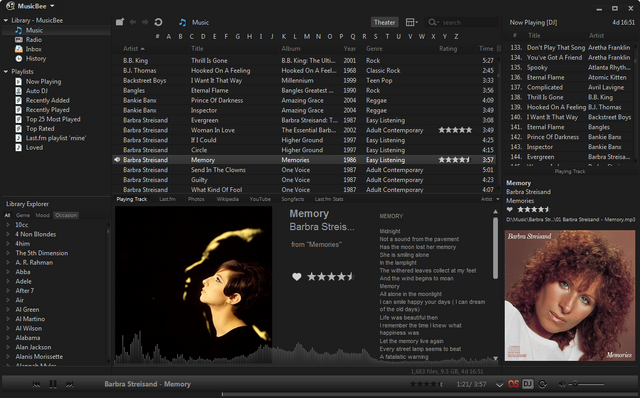The width and height of the screenshot is (640, 398).
Task: Click the star rating in player bar
Action: (426, 384)
